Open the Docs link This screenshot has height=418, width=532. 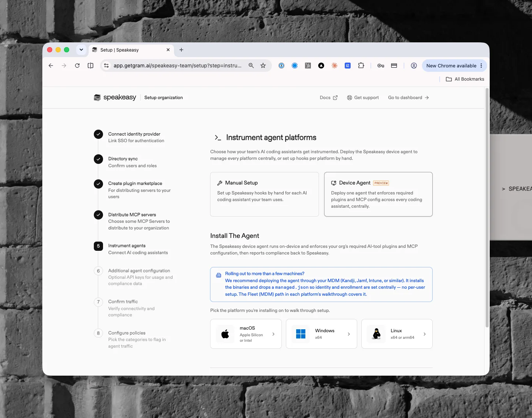point(329,98)
